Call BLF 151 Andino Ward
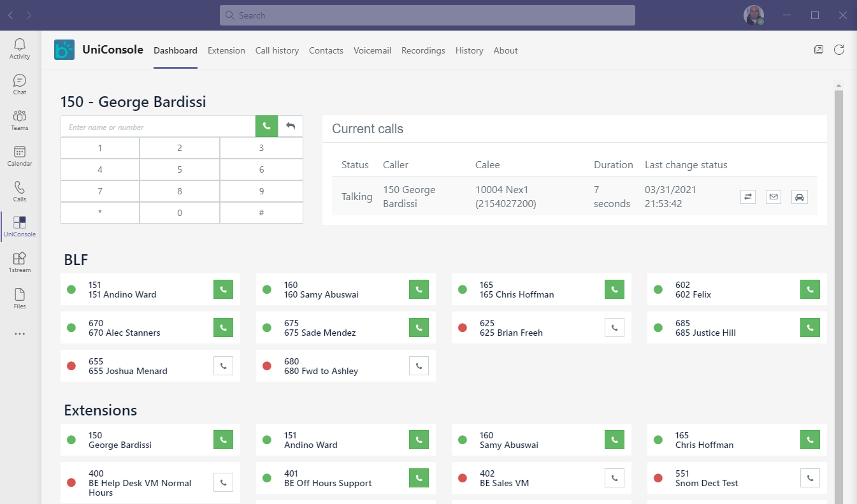Screen dimensions: 857x504 (x=223, y=289)
